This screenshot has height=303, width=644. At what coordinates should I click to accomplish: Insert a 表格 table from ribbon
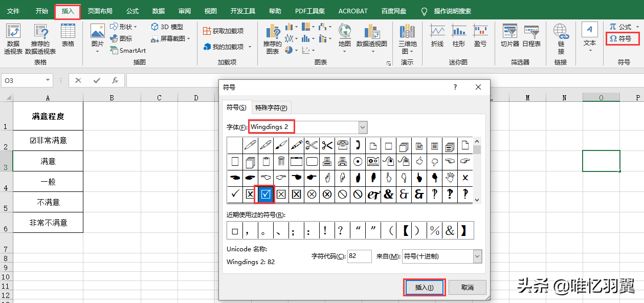pyautogui.click(x=68, y=36)
